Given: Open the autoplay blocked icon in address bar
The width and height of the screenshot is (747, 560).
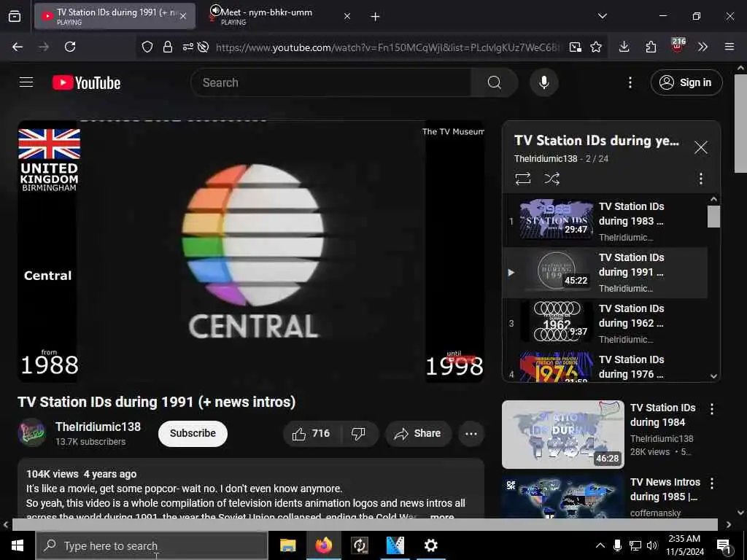Looking at the screenshot, I should pos(204,47).
